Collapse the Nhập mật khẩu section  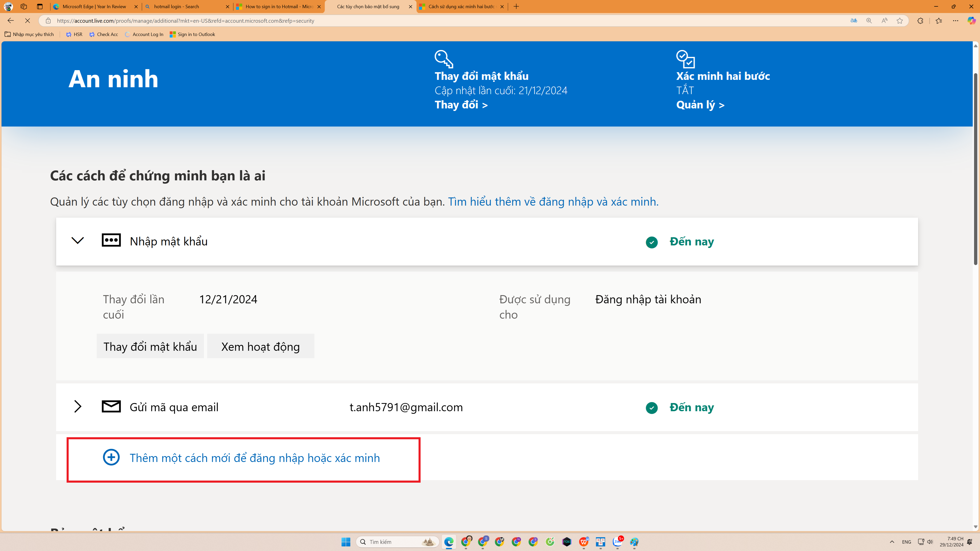78,241
